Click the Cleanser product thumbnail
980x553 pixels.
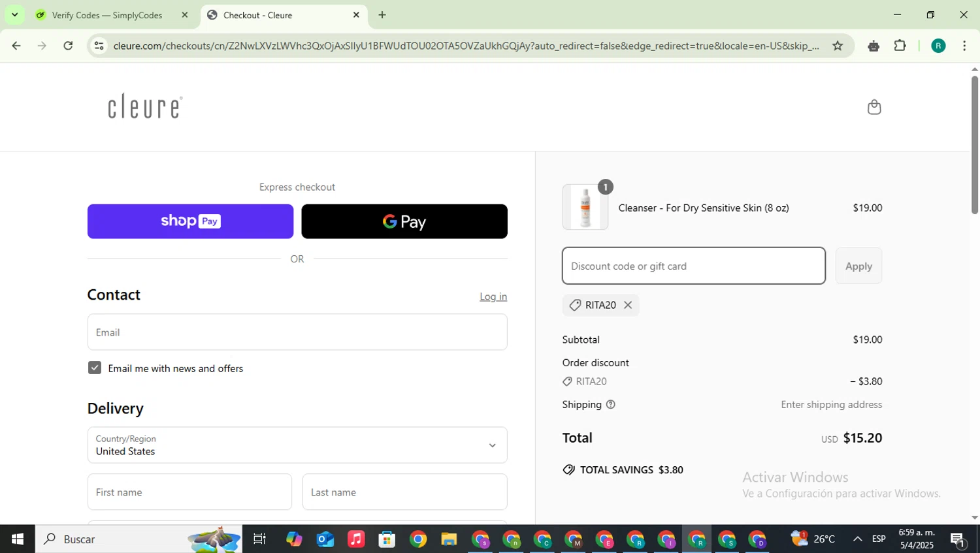click(x=585, y=207)
